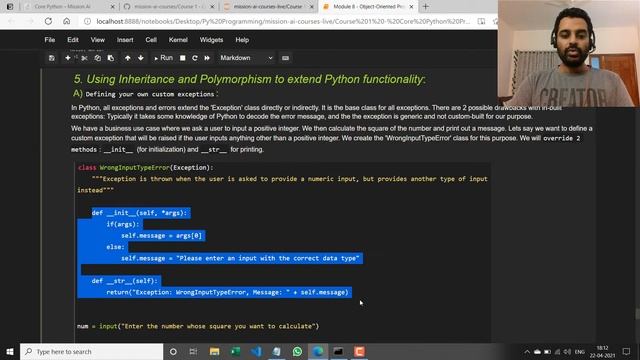The image size is (640, 360).
Task: Insert cell below with the plus icon
Action: coord(68,58)
